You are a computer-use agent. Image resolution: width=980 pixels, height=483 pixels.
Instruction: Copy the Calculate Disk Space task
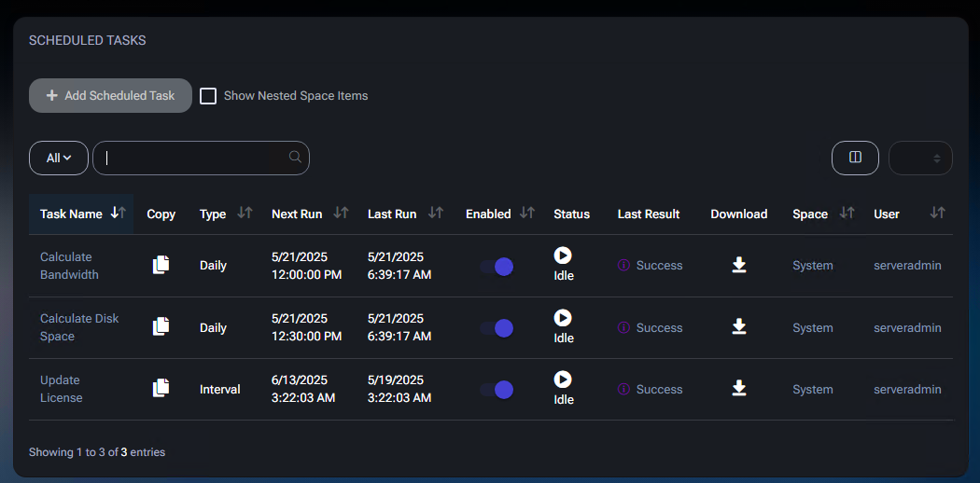tap(161, 326)
